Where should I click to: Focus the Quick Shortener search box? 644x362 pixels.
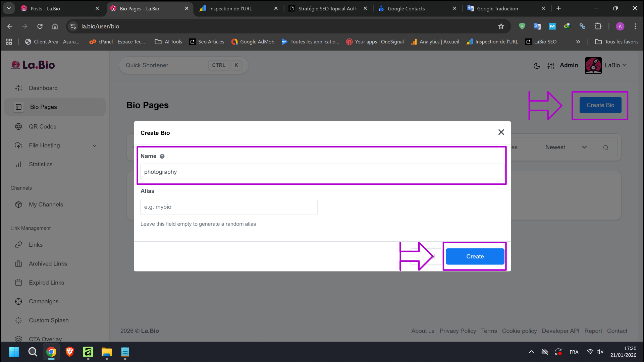tap(164, 65)
